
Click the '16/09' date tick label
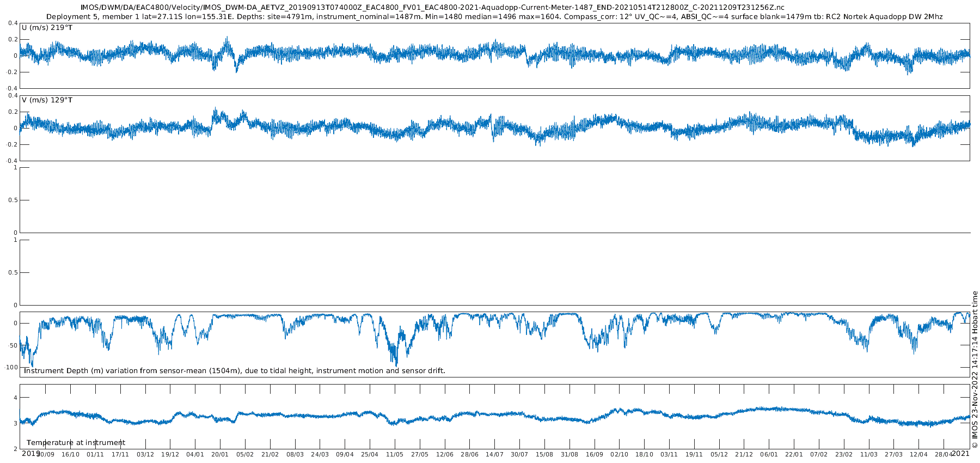click(595, 454)
